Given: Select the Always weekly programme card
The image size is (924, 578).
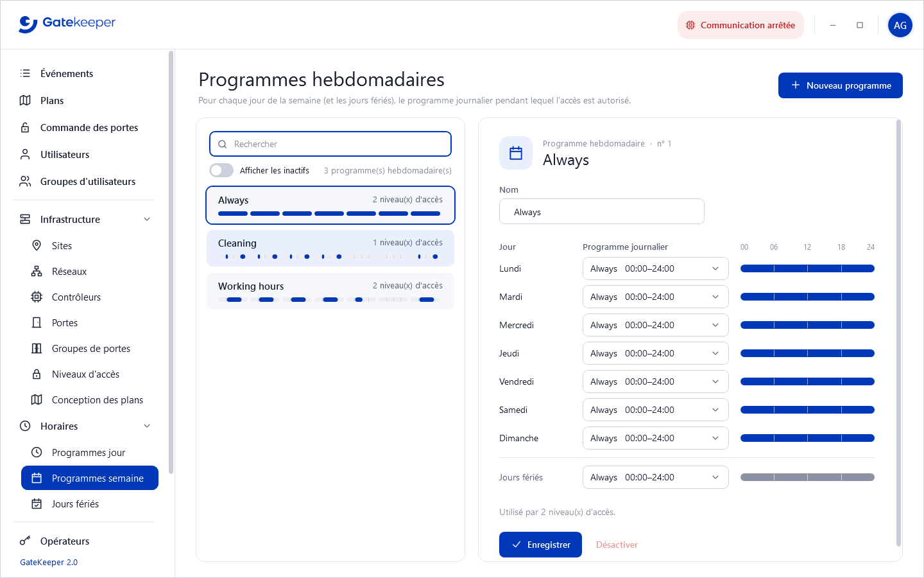Looking at the screenshot, I should click(330, 205).
